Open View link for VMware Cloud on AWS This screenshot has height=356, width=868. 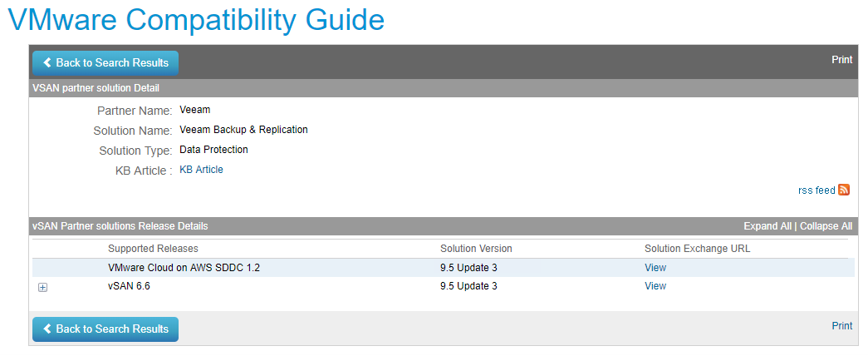pos(655,268)
